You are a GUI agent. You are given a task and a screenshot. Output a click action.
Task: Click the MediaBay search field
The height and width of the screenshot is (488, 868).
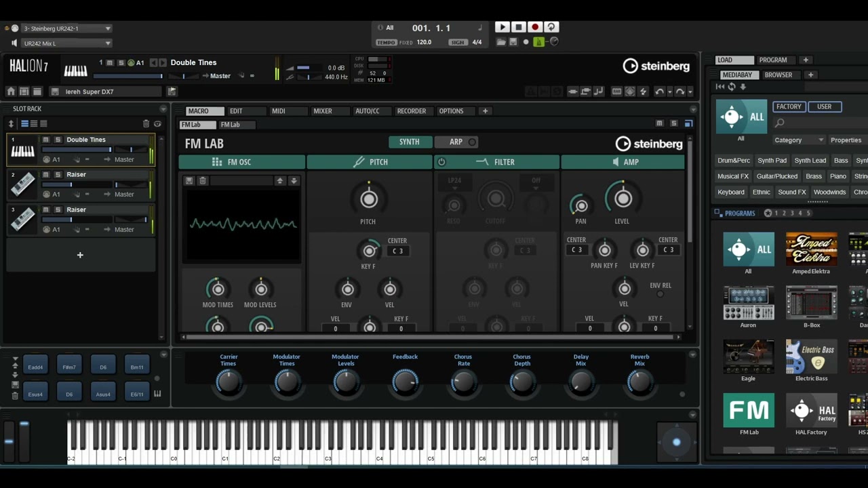[821, 123]
